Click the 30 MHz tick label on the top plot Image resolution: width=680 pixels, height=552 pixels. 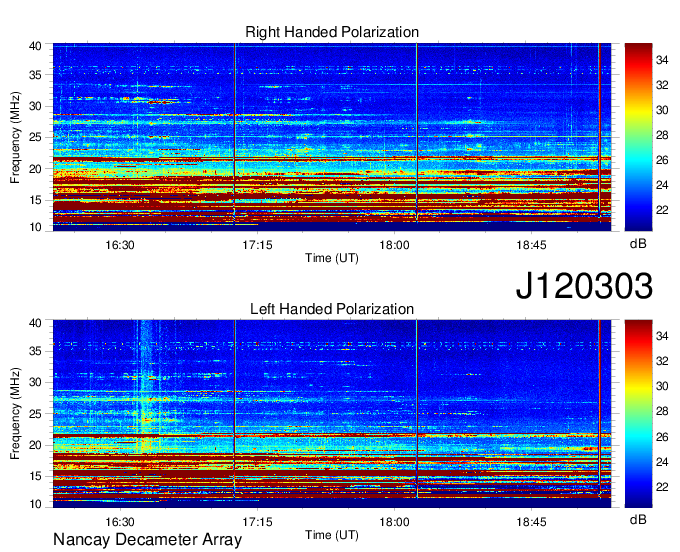click(x=35, y=106)
